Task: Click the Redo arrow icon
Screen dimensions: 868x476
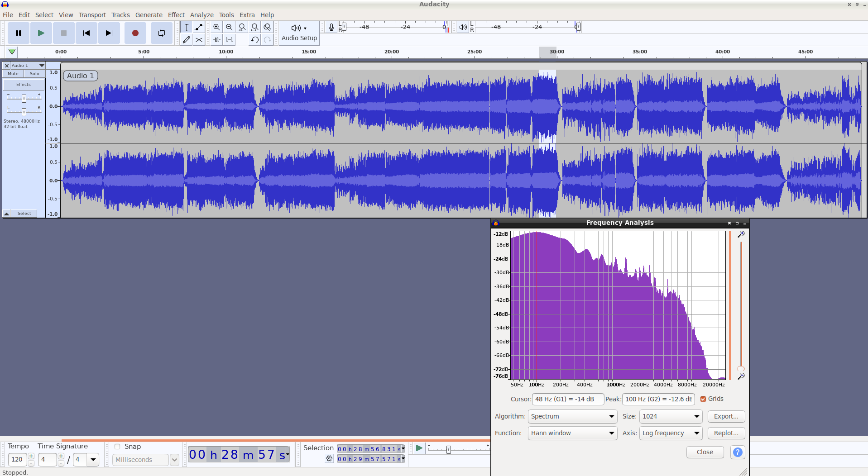Action: coord(268,40)
